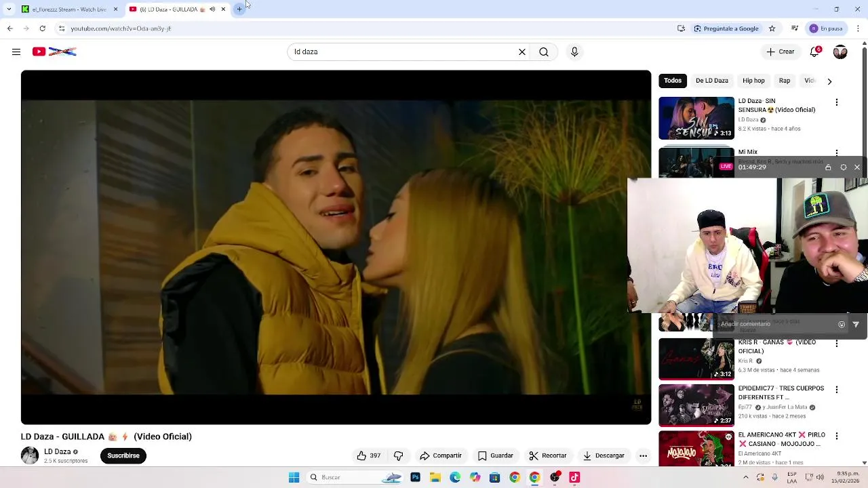Open options for 'KRIS R - CANAS' video

[836, 344]
